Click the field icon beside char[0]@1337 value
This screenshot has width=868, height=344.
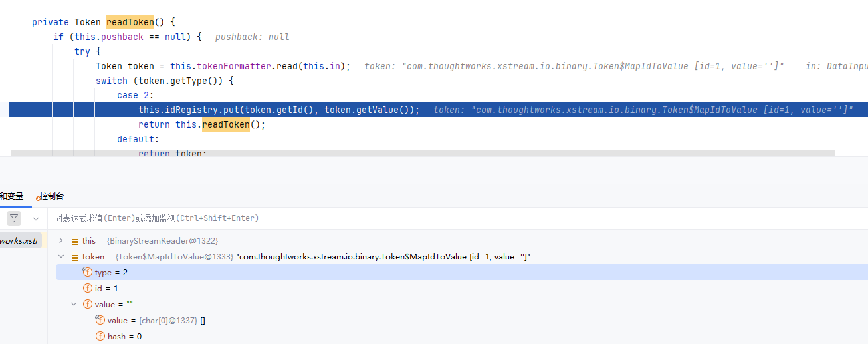100,320
